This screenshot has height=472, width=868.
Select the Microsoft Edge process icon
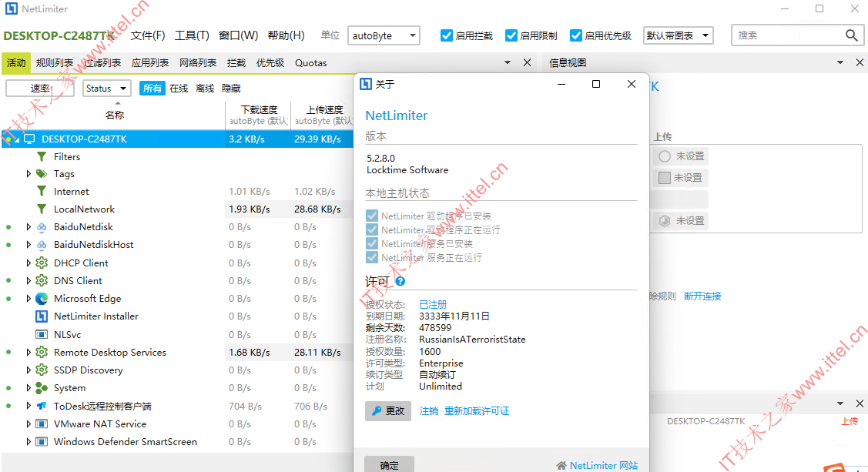click(x=40, y=298)
